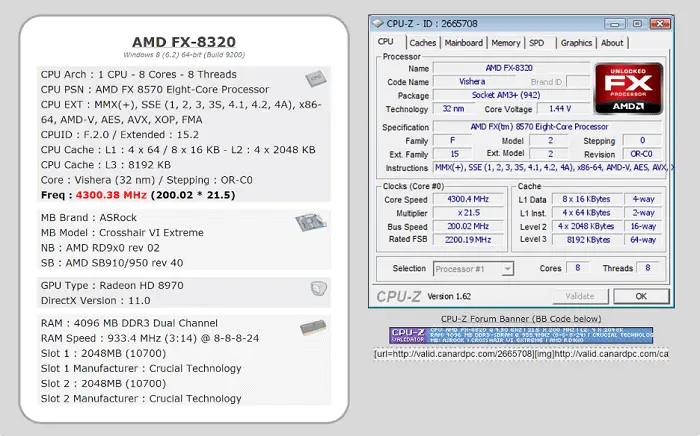Viewport: 700px width, 436px height.
Task: Click the GPU Type Radeon HD 8970 line
Action: [112, 286]
